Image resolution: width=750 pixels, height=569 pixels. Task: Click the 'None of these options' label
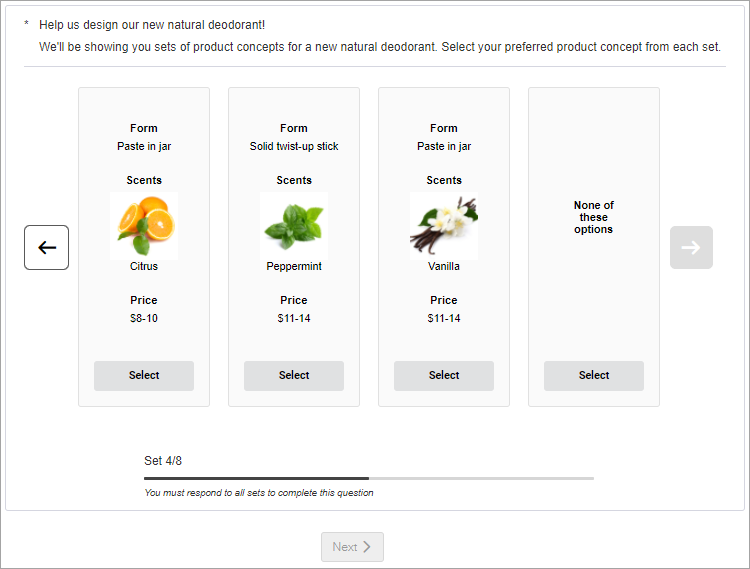click(594, 217)
